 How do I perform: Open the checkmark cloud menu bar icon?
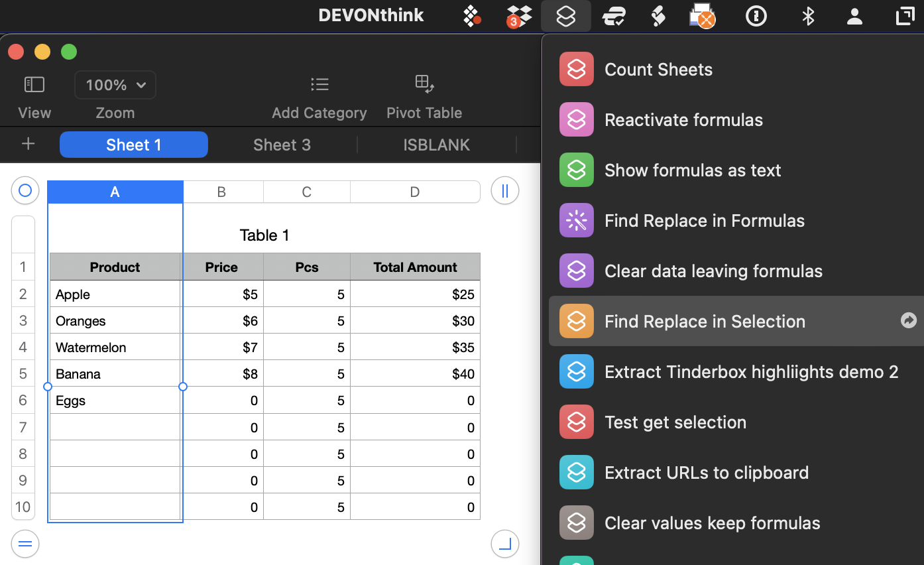tap(614, 16)
